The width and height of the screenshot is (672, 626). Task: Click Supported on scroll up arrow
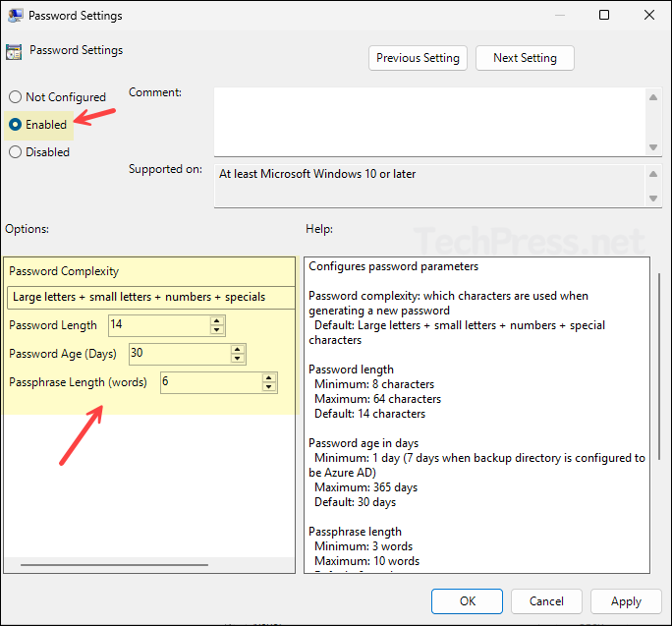653,174
